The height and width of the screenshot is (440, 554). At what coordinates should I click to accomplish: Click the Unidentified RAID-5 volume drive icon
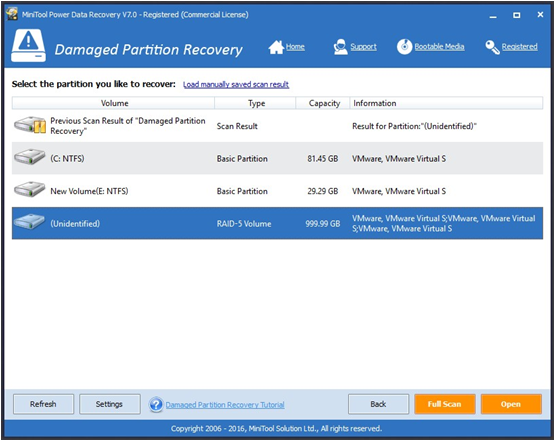pos(30,222)
